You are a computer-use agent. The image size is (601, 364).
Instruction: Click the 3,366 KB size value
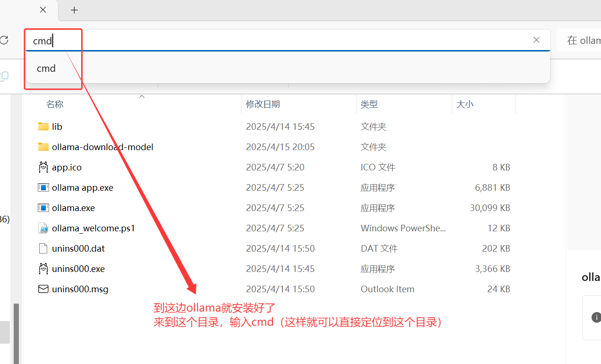tap(492, 269)
